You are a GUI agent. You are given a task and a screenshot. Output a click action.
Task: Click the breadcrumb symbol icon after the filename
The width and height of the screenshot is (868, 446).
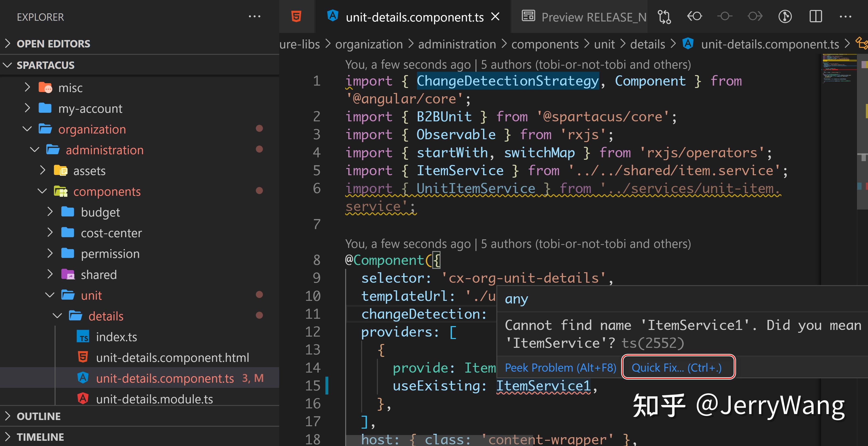[862, 43]
